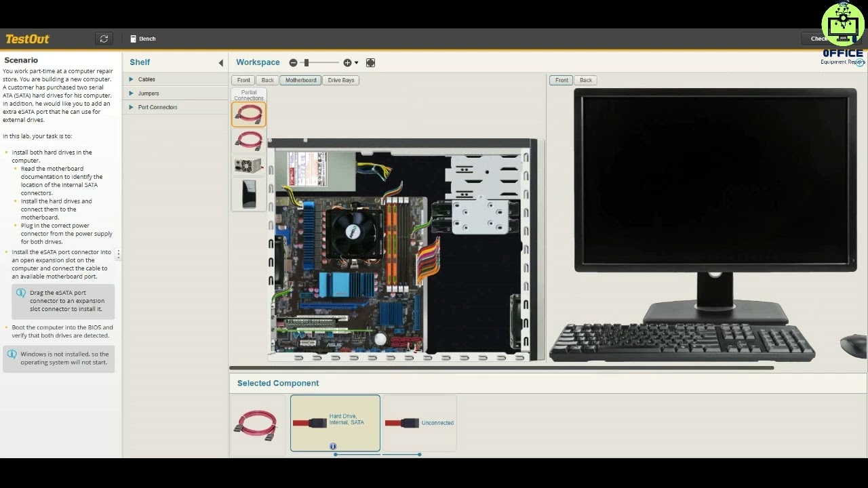
Task: Click the scenario panel resize grip
Action: (x=119, y=254)
